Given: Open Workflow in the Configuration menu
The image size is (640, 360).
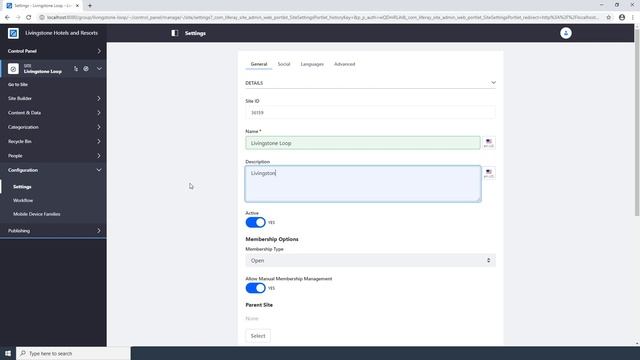Looking at the screenshot, I should pos(23,200).
